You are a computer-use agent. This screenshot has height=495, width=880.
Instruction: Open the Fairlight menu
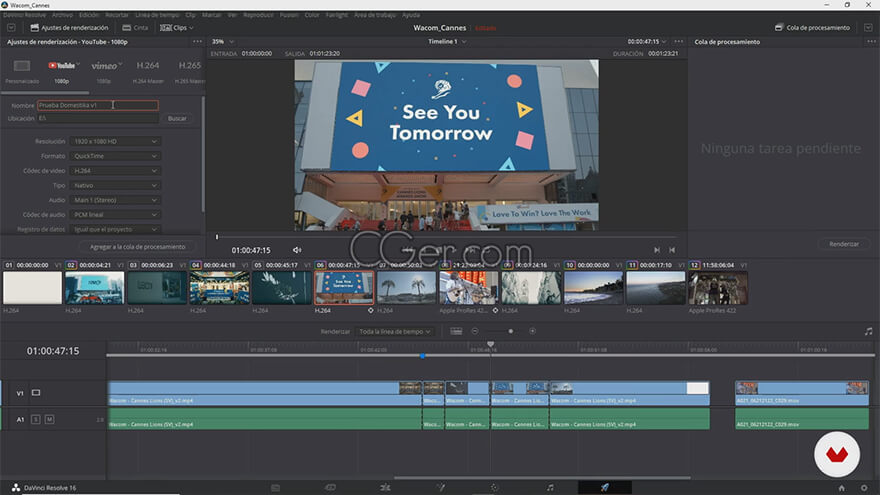(337, 15)
